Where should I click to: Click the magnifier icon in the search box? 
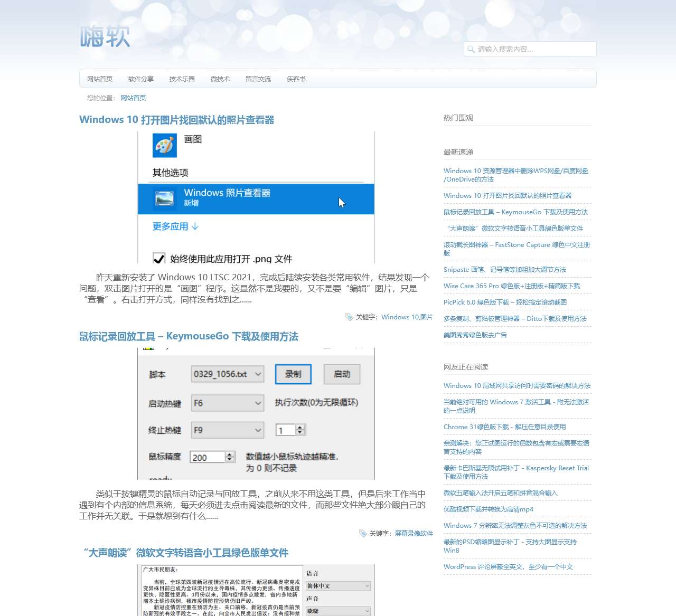coord(471,49)
